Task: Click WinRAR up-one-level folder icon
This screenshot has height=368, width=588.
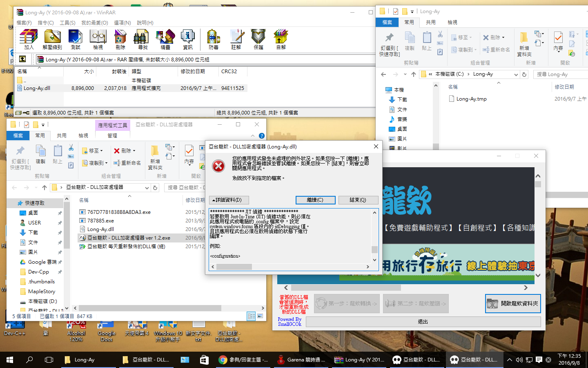Action: click(x=22, y=59)
